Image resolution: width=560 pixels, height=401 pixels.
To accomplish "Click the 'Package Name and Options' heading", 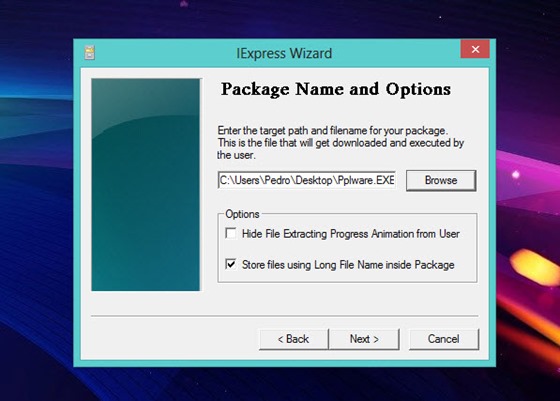I will point(336,89).
